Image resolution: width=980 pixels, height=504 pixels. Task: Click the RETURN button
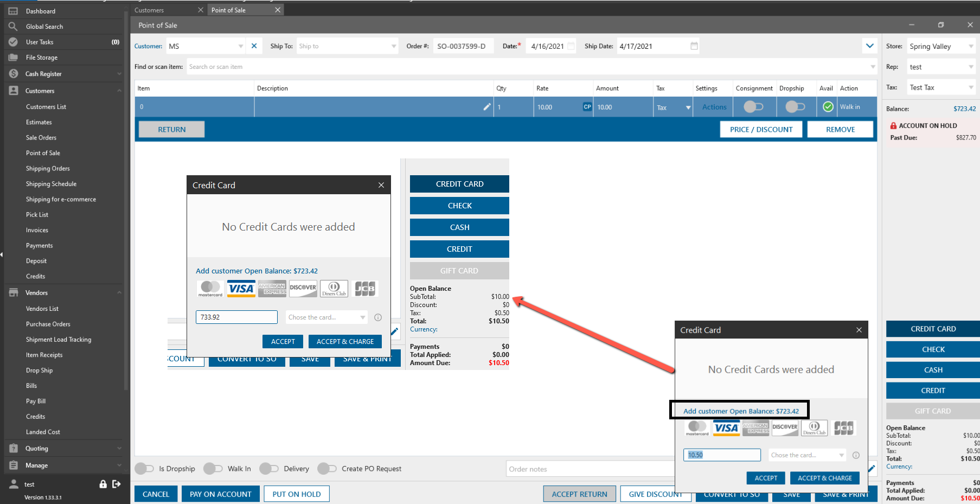click(x=172, y=129)
